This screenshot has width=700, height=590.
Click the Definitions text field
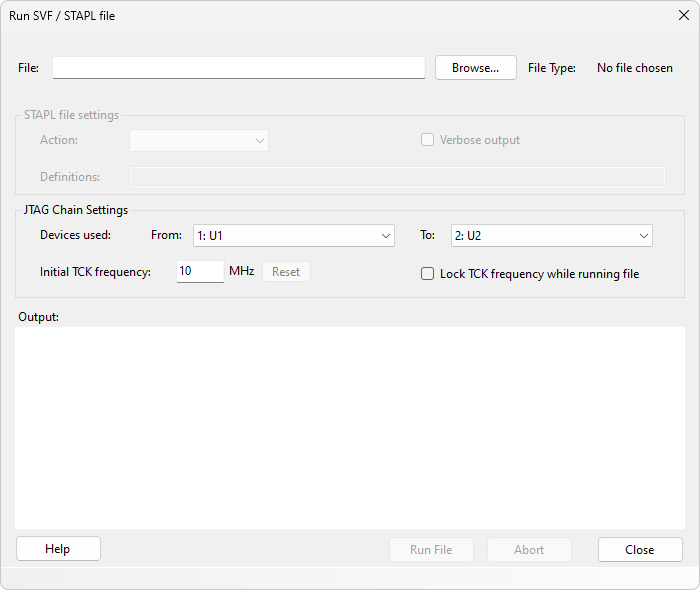397,177
